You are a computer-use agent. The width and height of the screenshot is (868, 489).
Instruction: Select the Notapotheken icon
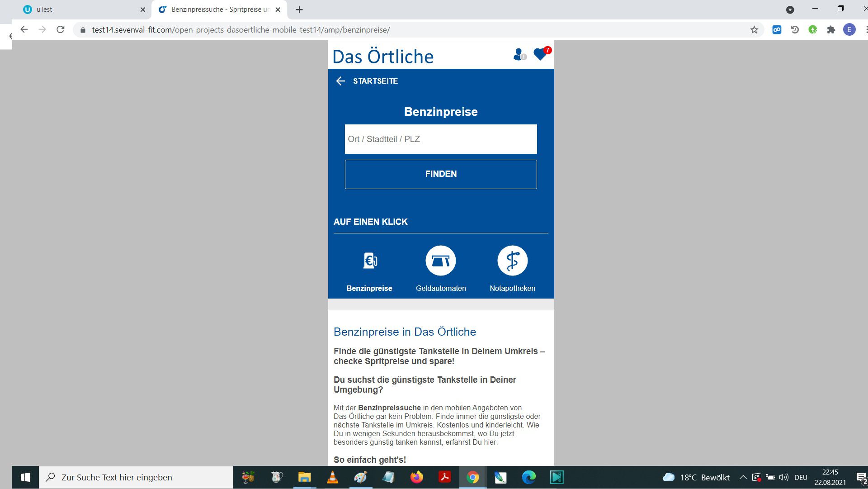(512, 261)
